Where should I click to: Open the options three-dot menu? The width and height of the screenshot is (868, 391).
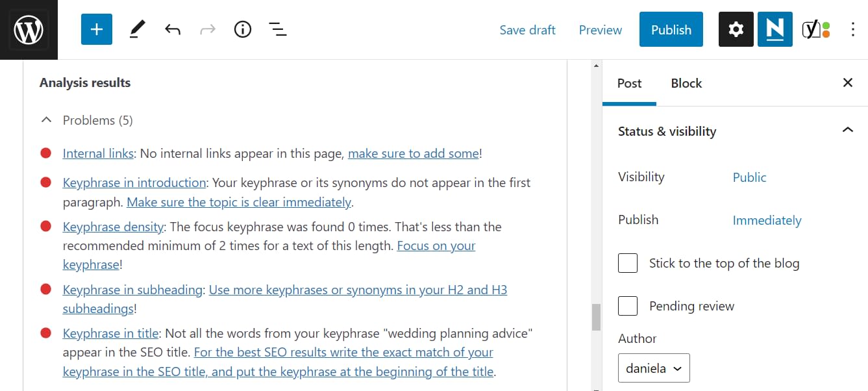pyautogui.click(x=854, y=29)
